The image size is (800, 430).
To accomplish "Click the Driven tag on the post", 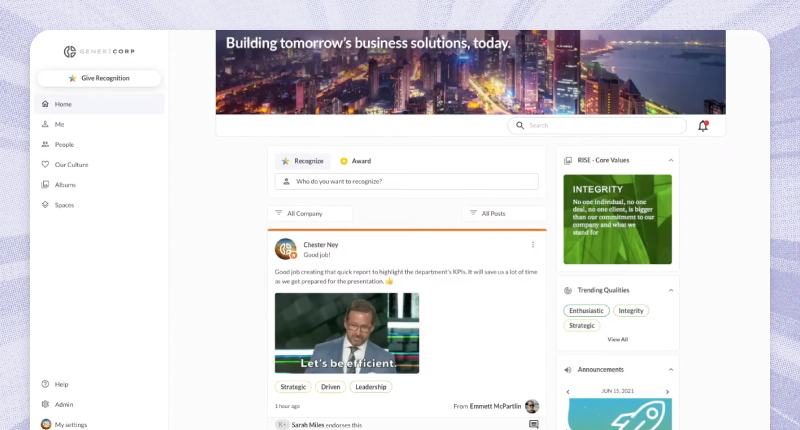I will pos(330,387).
